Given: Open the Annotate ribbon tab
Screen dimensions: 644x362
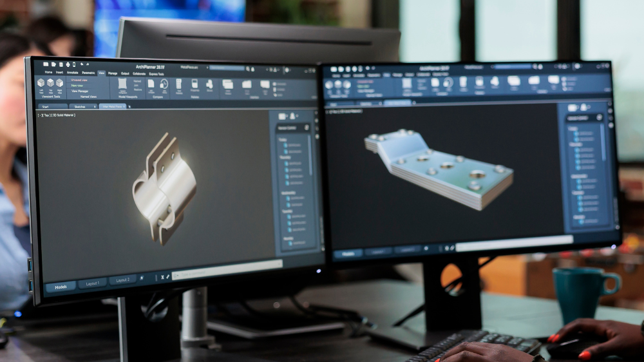Looking at the screenshot, I should pos(73,73).
